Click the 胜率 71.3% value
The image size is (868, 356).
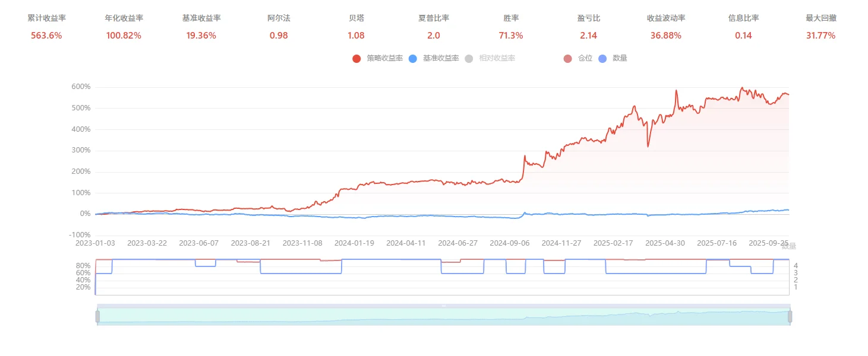(512, 35)
